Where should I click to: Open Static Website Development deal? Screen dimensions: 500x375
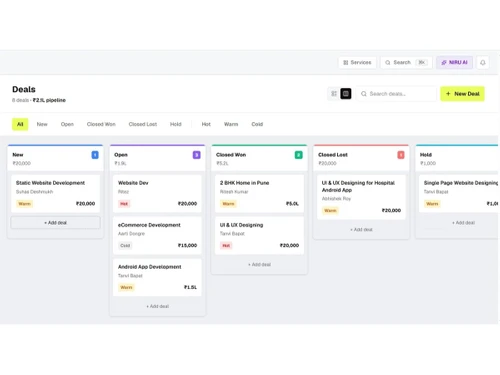[55, 194]
